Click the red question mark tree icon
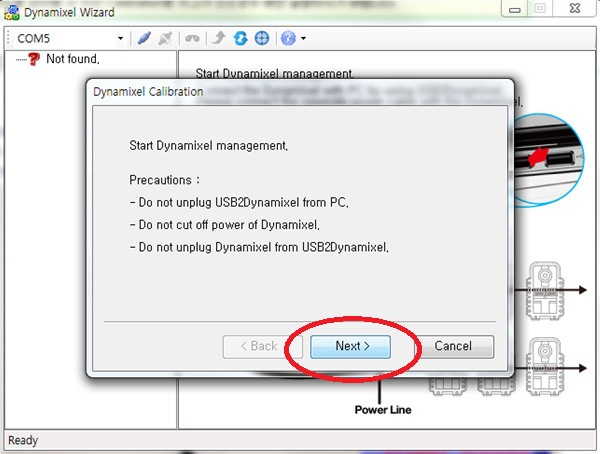 34,59
